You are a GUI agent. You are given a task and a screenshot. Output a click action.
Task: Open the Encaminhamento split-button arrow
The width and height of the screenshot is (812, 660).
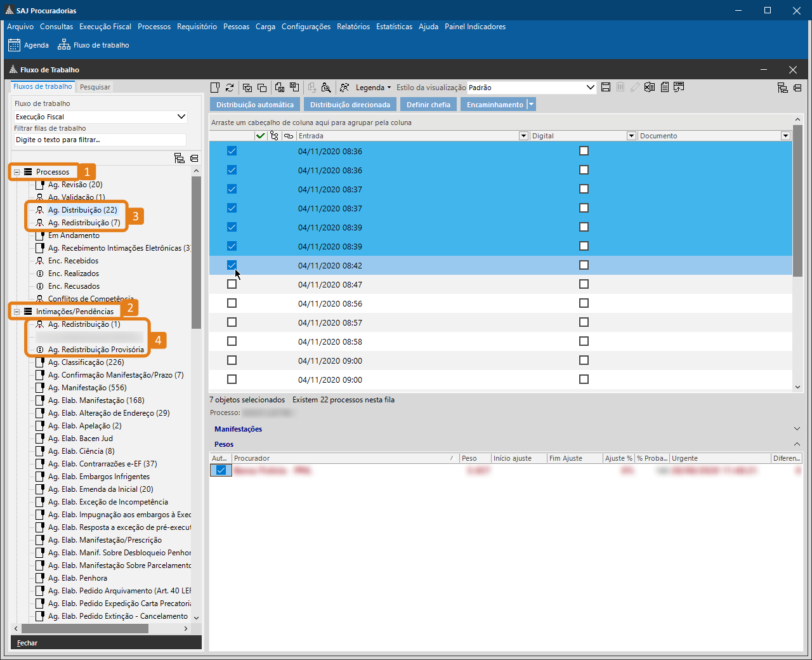click(x=532, y=105)
